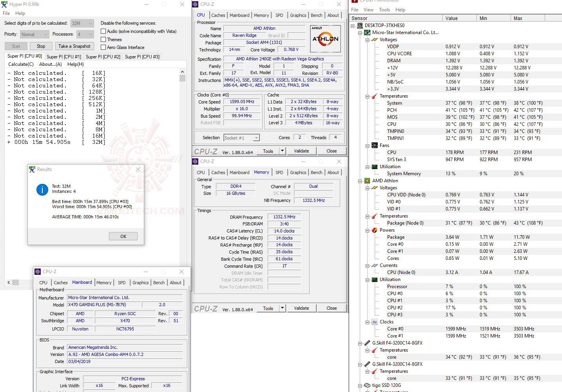
Task: Tick the Themes service checkbox
Action: (x=103, y=40)
